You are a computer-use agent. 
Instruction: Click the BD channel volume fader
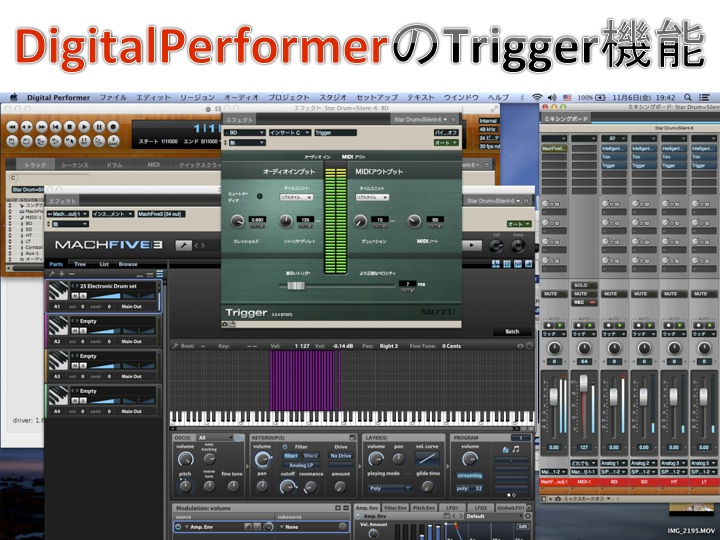[613, 396]
